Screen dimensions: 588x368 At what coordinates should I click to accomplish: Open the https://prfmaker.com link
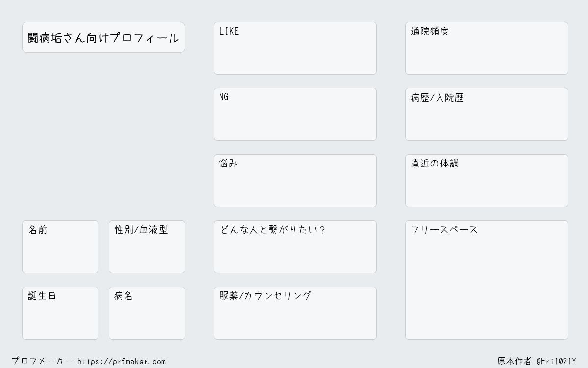tap(122, 362)
